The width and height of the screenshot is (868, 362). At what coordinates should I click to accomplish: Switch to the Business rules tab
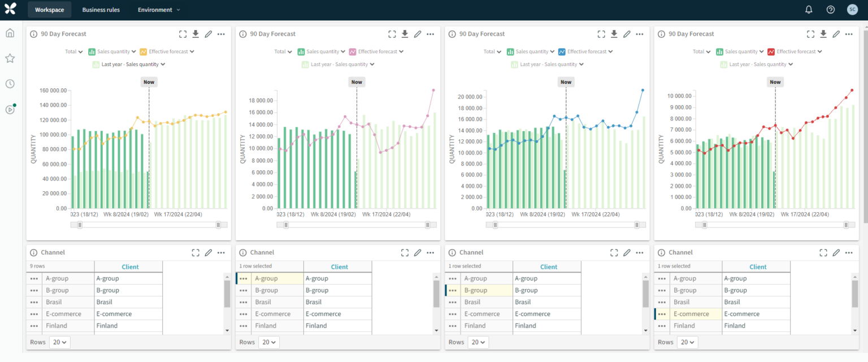101,9
